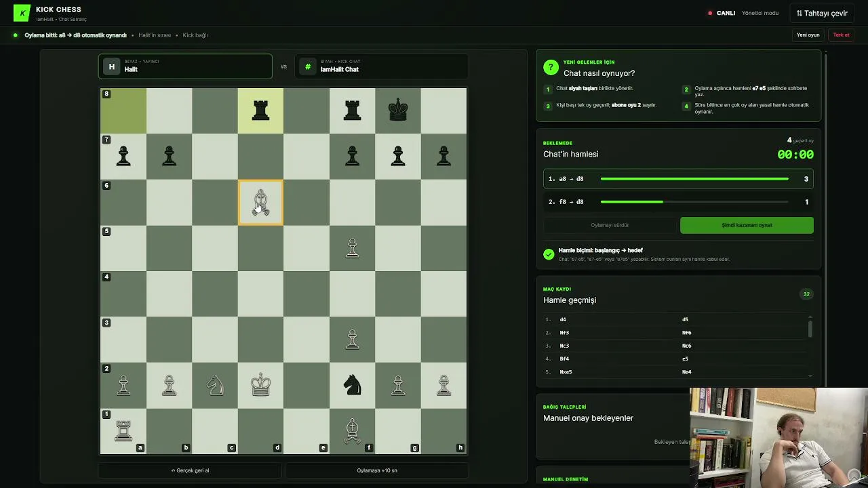Click the Kick bağlı status text
The image size is (868, 488).
point(195,35)
